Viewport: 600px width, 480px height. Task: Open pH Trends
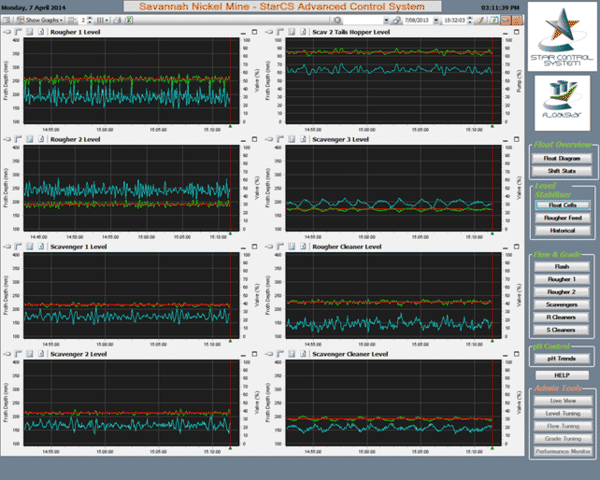click(562, 359)
